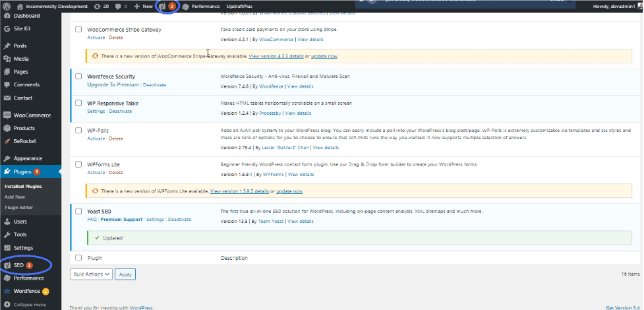Click the Posts pushpin icon
644x310 pixels.
[x=7, y=46]
